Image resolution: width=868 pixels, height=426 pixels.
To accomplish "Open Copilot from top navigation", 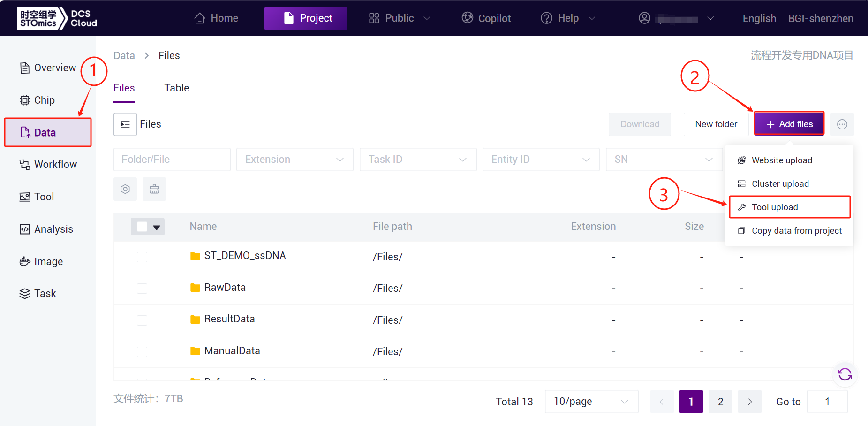I will (486, 18).
